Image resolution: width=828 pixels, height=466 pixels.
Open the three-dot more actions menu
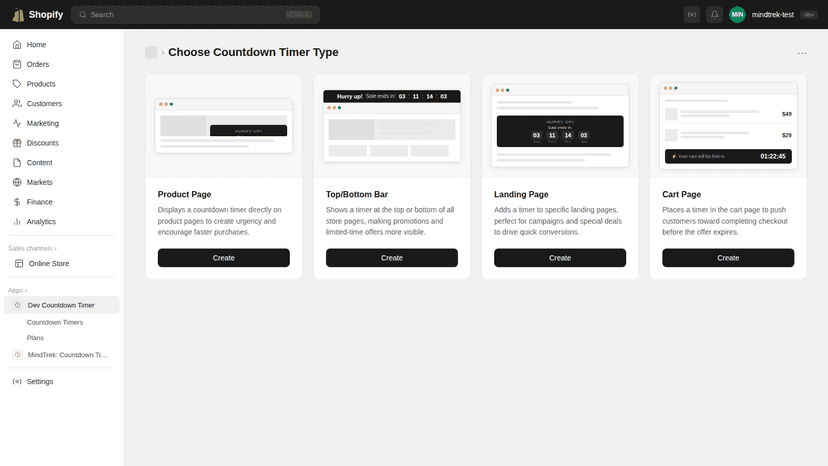click(802, 53)
